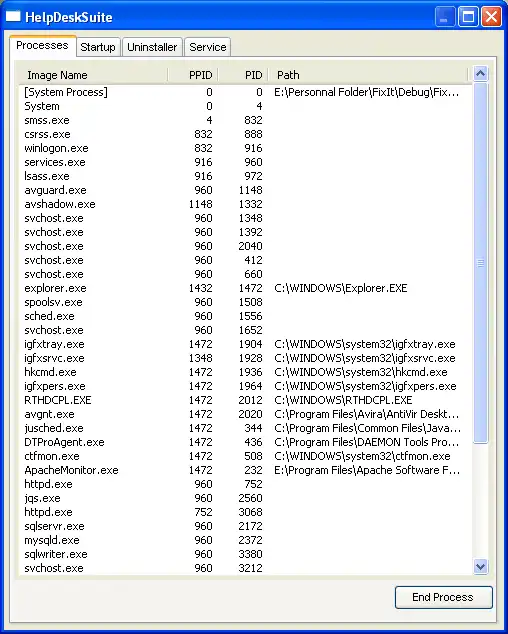The width and height of the screenshot is (508, 634).
Task: Click the system32\hkcmd.exe path cell
Action: pos(361,372)
